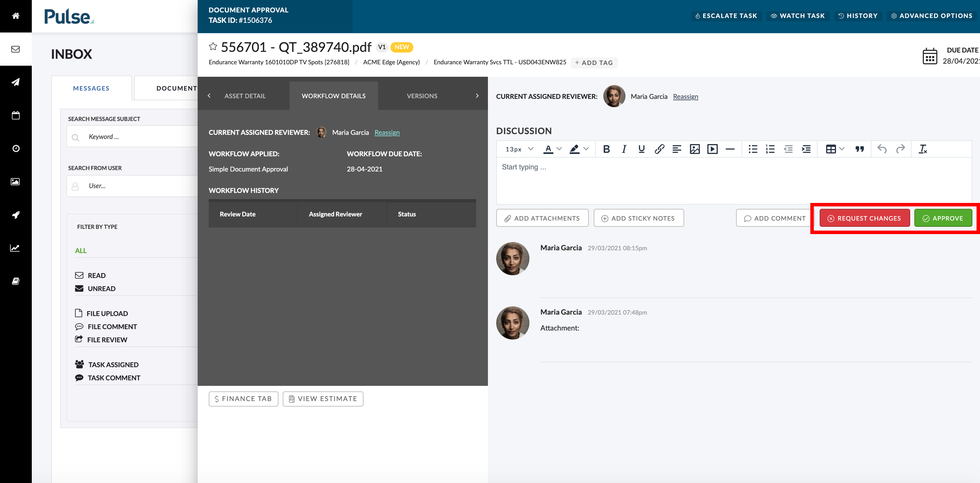
Task: Show next tabs with right chevron
Action: coord(477,96)
